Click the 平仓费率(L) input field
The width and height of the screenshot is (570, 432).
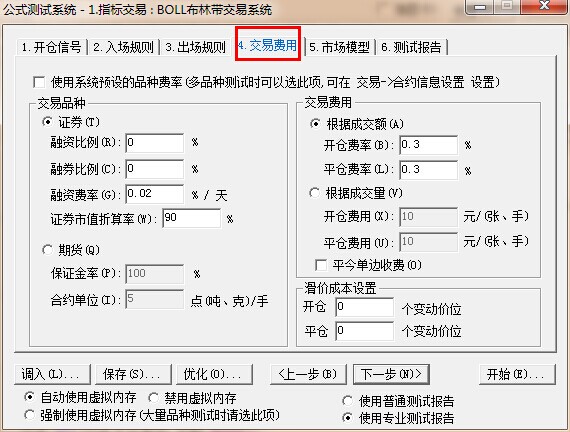click(x=428, y=170)
